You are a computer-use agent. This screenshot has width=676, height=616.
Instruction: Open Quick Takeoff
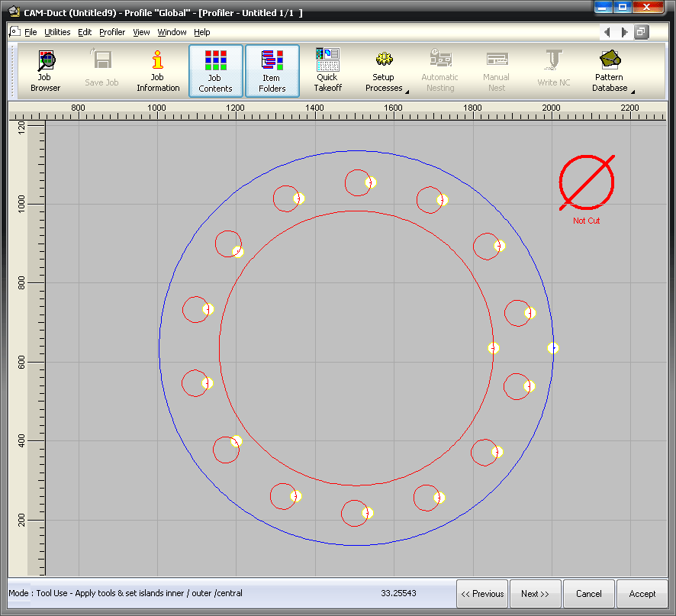(327, 71)
